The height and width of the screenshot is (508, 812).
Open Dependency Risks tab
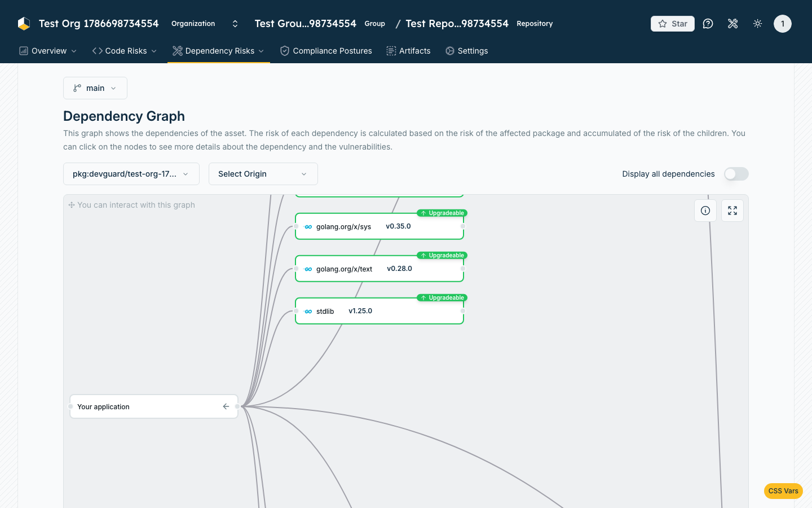pyautogui.click(x=219, y=51)
